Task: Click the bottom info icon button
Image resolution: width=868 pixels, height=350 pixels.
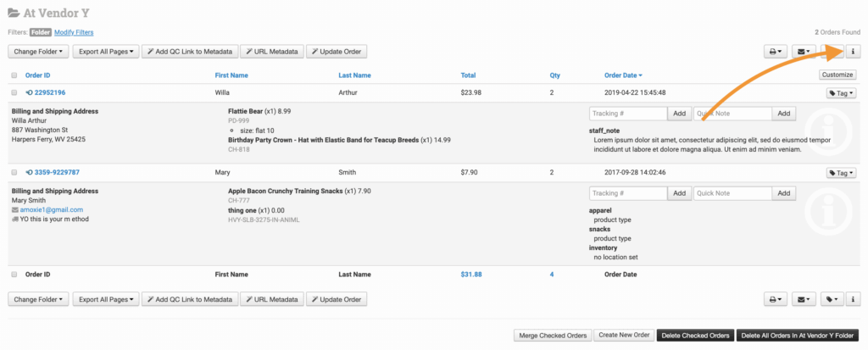Action: 852,299
